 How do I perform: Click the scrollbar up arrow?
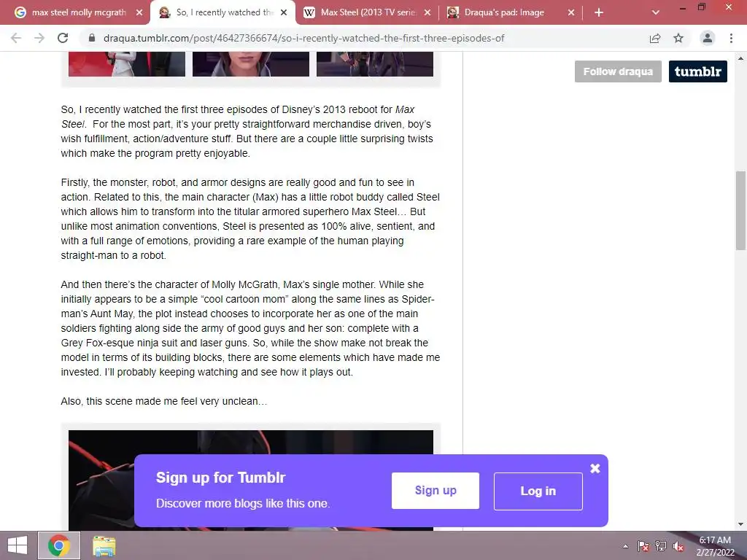click(x=741, y=58)
